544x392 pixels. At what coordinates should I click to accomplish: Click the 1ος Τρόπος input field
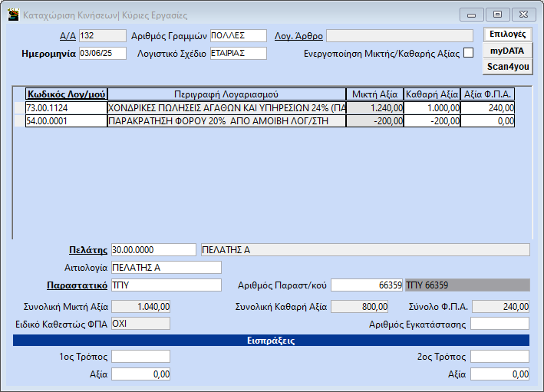click(x=141, y=357)
